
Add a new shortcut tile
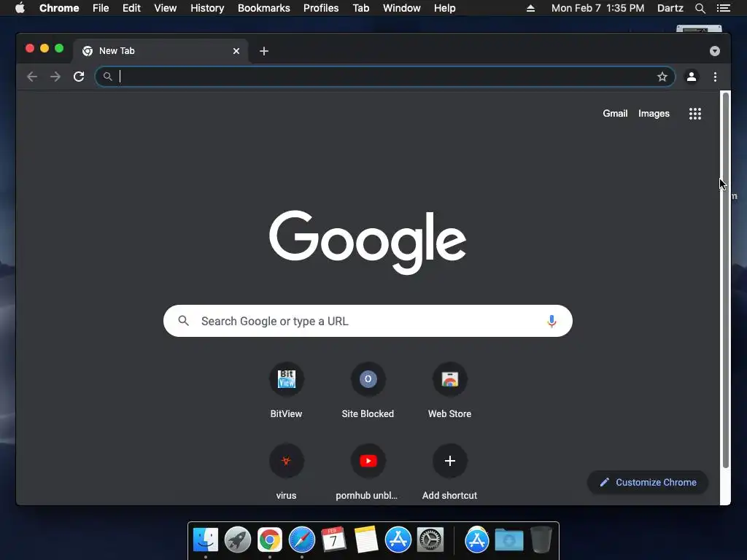point(449,472)
